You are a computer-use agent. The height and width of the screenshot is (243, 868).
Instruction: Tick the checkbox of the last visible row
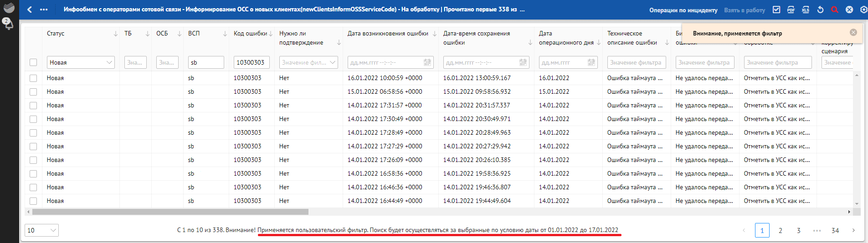tap(33, 201)
